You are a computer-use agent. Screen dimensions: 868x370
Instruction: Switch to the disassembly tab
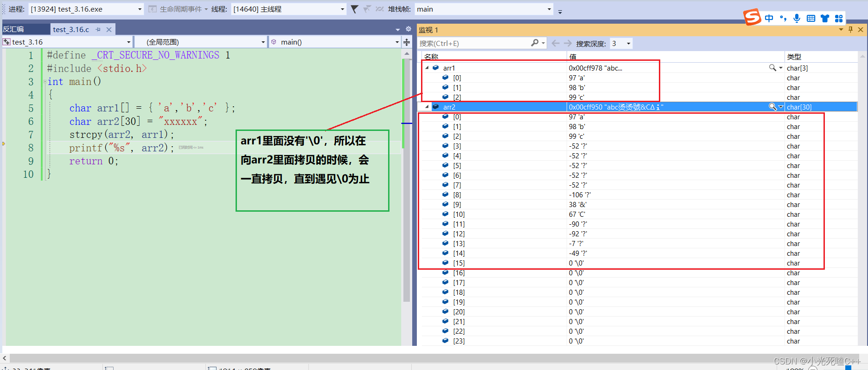[13, 29]
